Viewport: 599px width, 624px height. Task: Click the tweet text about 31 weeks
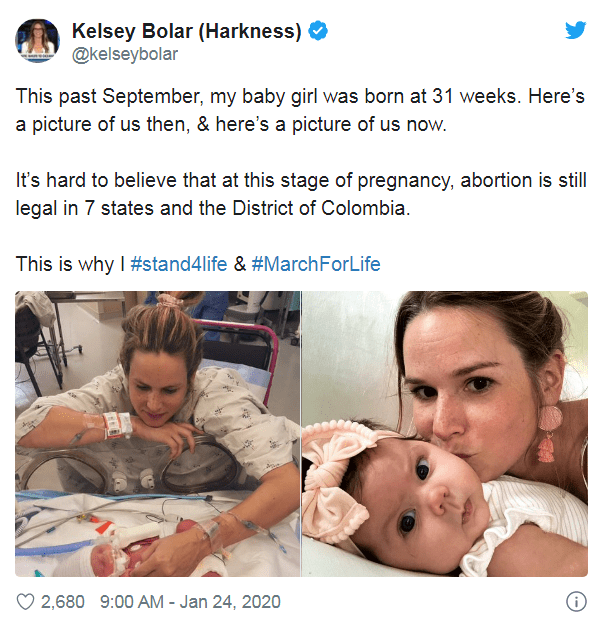click(300, 110)
